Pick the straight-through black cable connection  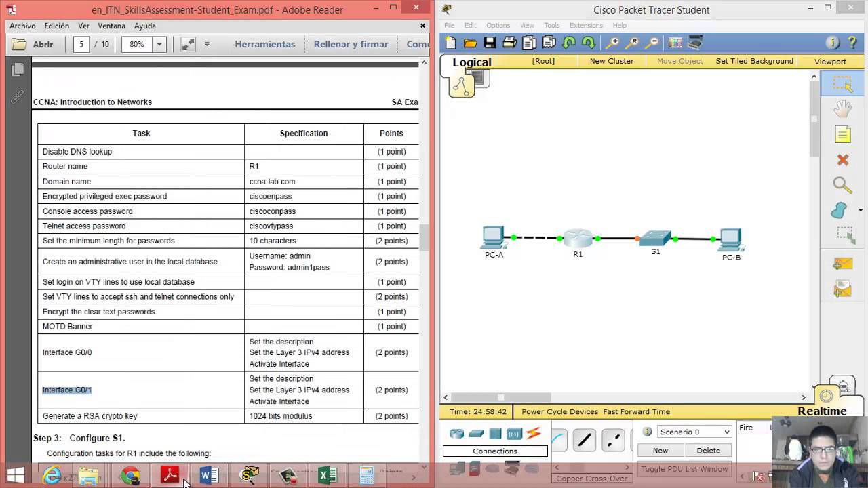(584, 441)
